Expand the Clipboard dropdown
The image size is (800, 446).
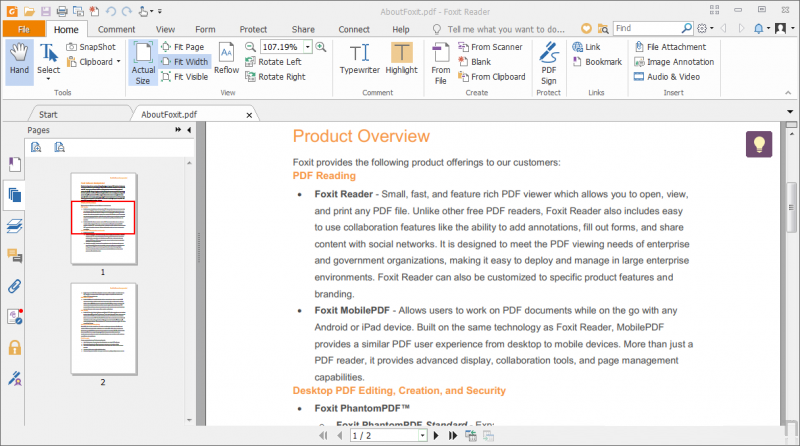coord(118,62)
